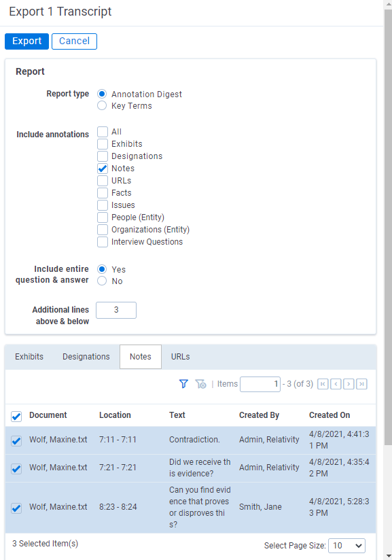Check Organizations (Entity) box
Screen dimensions: 392x560
pyautogui.click(x=103, y=230)
